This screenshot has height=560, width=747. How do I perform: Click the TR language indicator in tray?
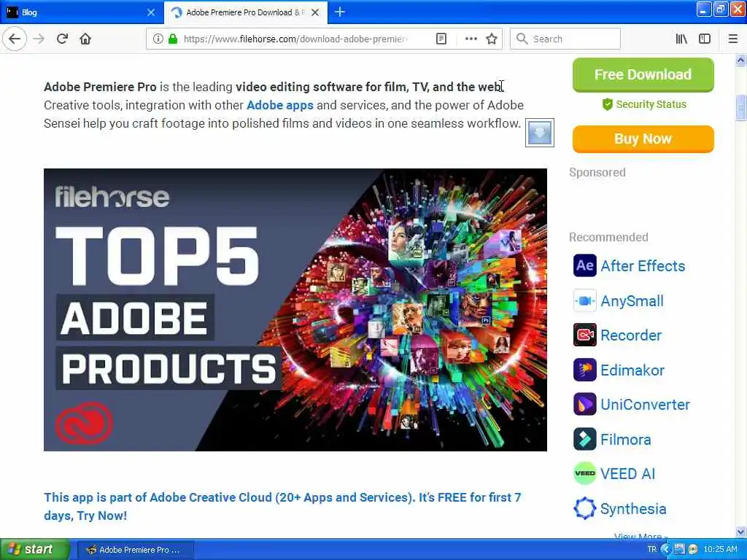(x=651, y=550)
